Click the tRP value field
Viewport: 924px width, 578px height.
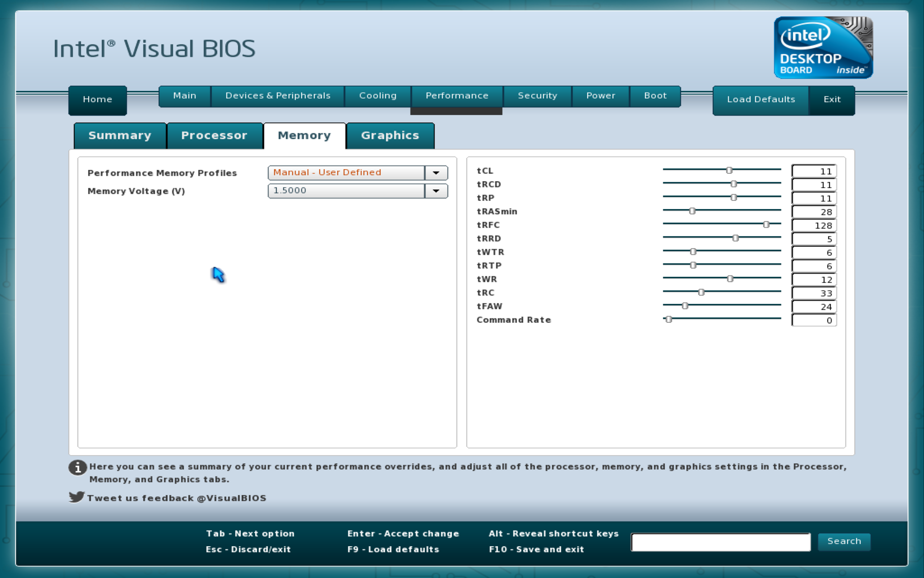point(814,198)
